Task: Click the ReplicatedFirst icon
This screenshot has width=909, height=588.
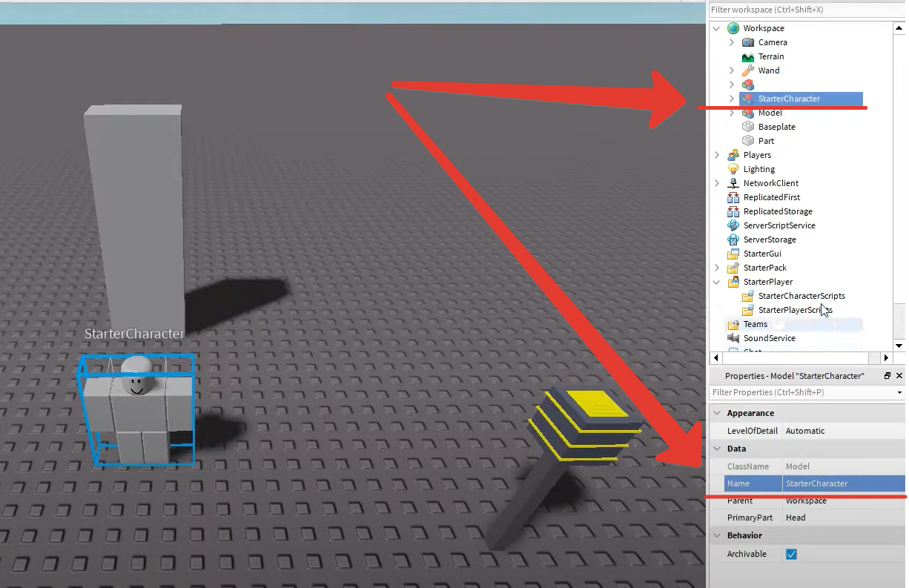Action: tap(733, 197)
